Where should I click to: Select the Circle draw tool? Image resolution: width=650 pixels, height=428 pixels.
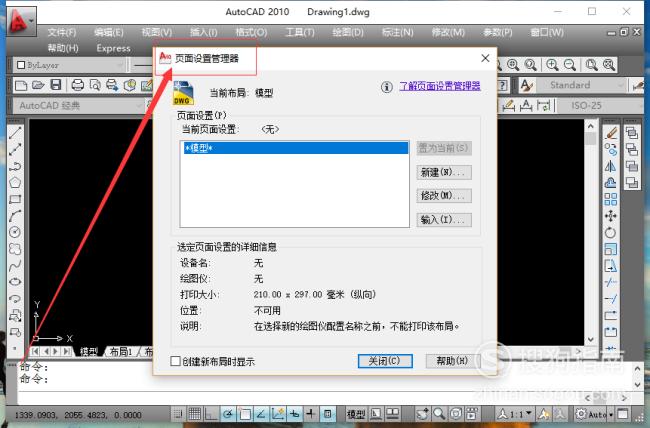tap(15, 232)
